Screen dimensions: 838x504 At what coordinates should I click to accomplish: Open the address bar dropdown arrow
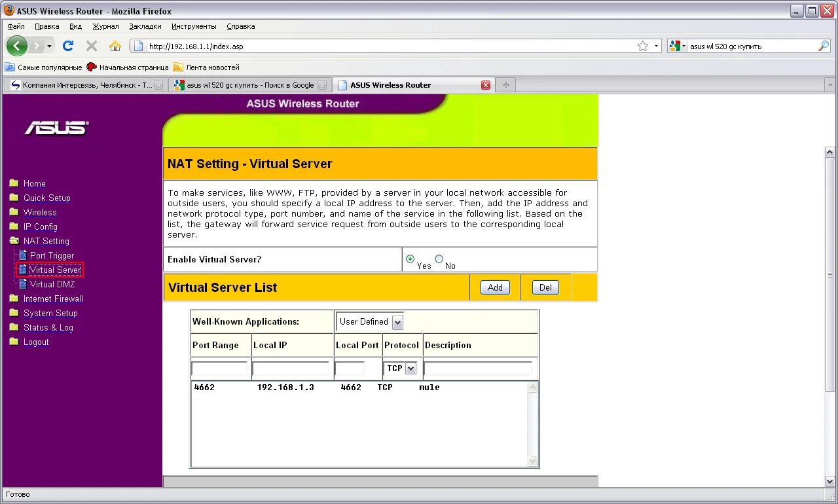coord(656,46)
